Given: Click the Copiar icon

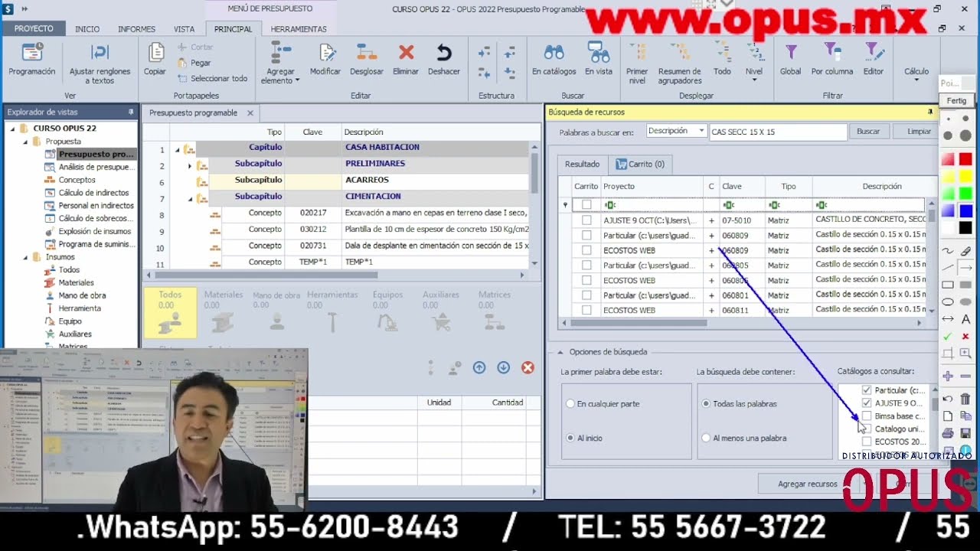Looking at the screenshot, I should [x=155, y=53].
